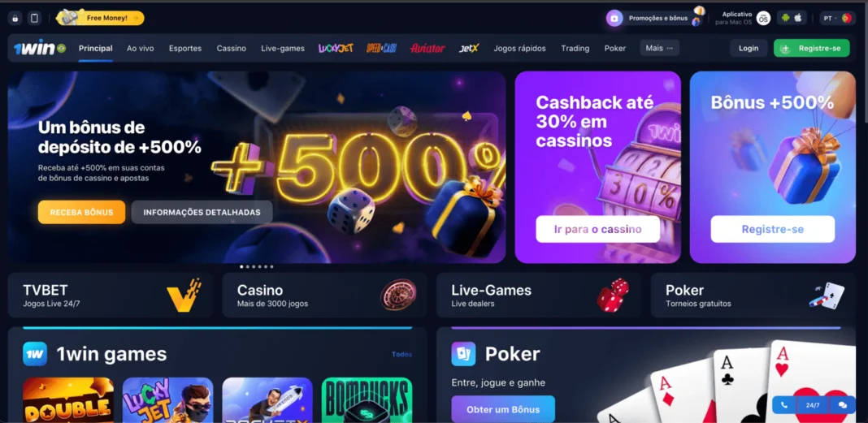This screenshot has width=868, height=423.
Task: Switch to the Esportes tab
Action: [185, 48]
